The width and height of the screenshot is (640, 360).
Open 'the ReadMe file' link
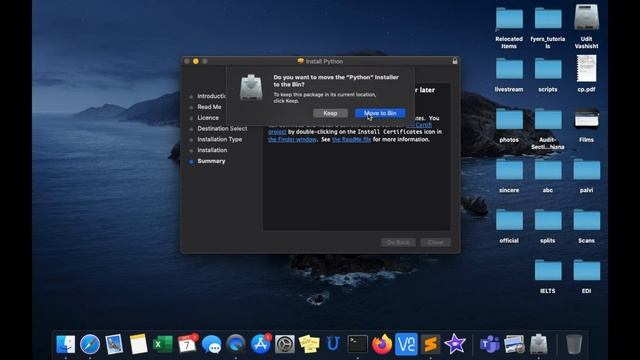(351, 140)
